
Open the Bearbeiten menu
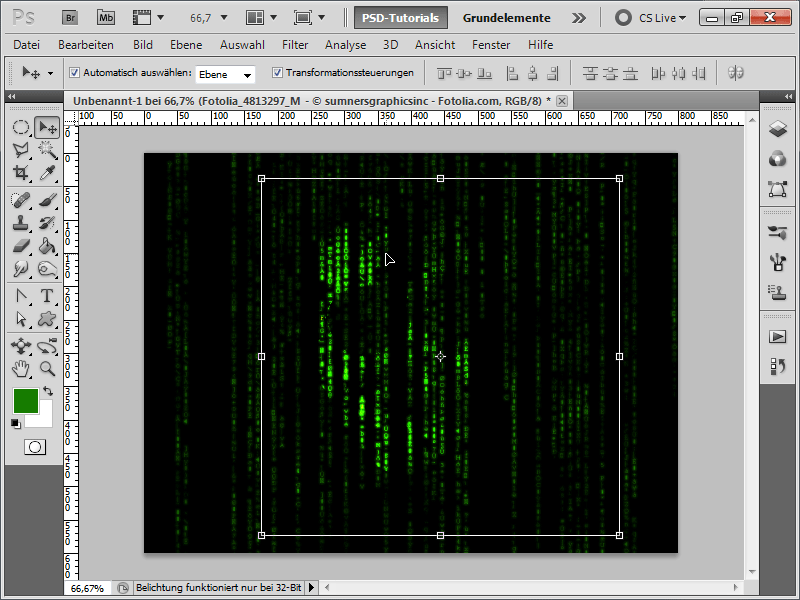click(86, 45)
